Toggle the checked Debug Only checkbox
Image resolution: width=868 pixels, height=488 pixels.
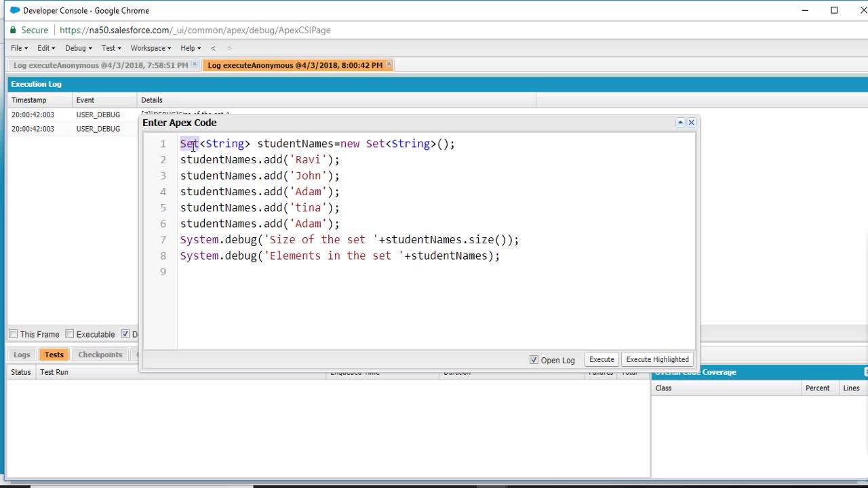125,334
